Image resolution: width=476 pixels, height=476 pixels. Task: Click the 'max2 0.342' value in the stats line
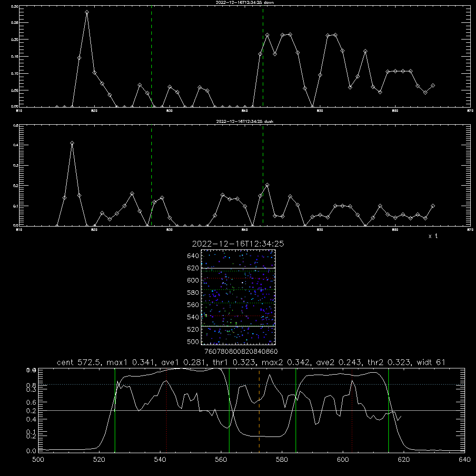pyautogui.click(x=287, y=362)
